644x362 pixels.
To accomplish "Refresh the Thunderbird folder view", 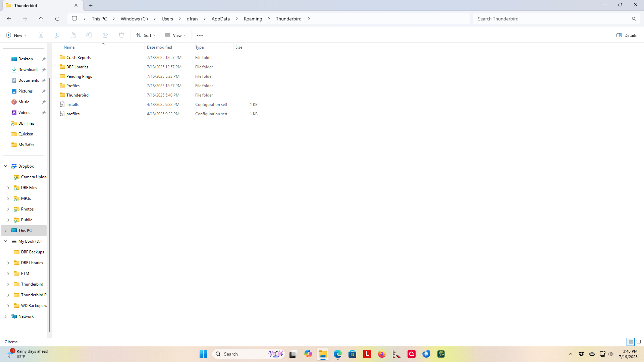I will click(57, 19).
